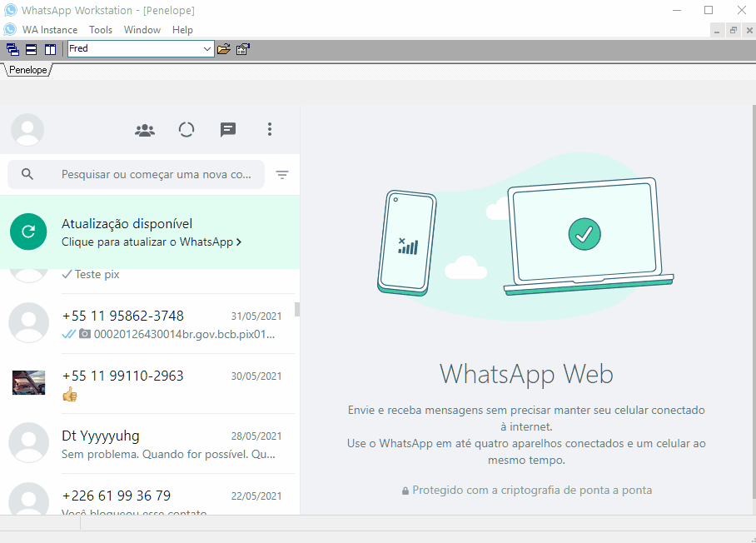Viewport: 756px width, 543px height.
Task: Minimize the inner Penelope child window
Action: coord(717,31)
